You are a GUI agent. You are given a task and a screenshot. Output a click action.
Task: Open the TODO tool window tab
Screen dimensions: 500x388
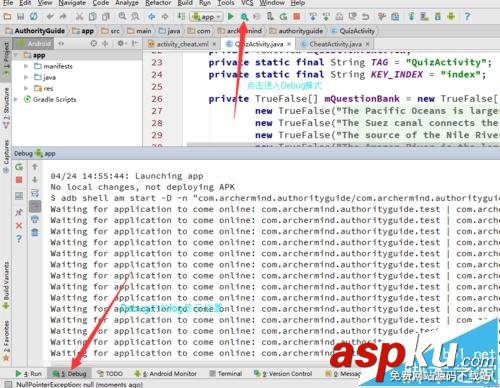pyautogui.click(x=110, y=374)
